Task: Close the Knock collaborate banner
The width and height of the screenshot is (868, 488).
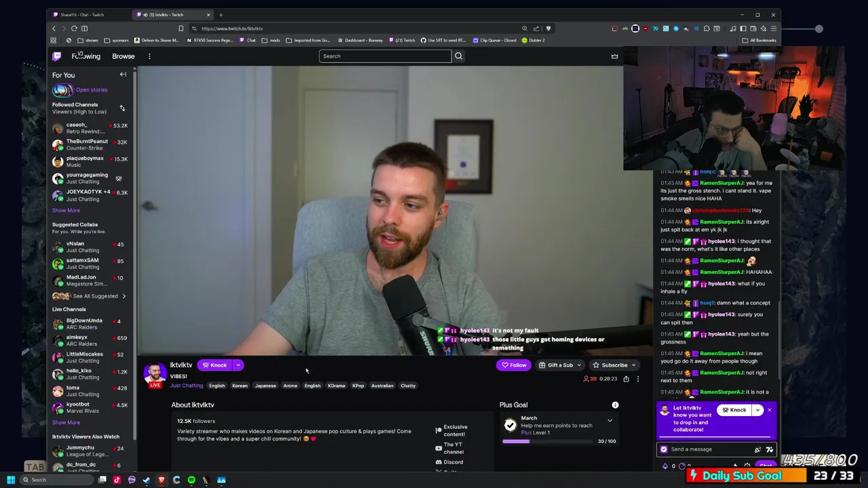Action: pyautogui.click(x=769, y=410)
